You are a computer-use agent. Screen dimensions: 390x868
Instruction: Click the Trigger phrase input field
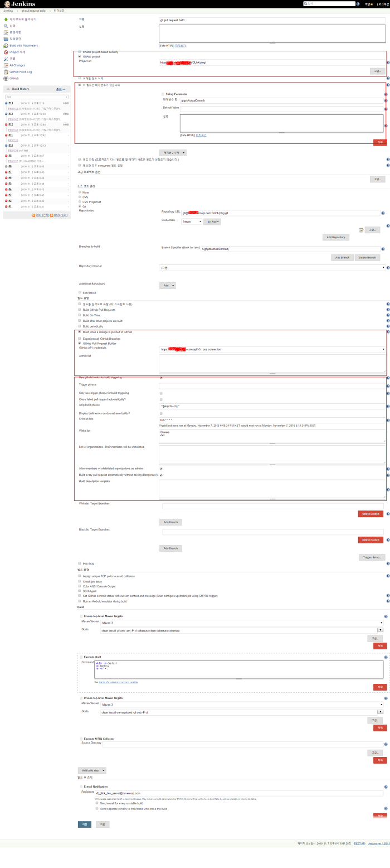coord(272,385)
